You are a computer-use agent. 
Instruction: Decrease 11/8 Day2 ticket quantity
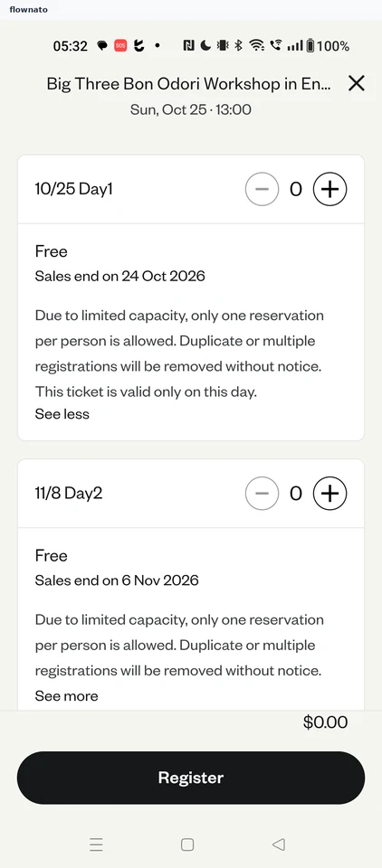[262, 494]
